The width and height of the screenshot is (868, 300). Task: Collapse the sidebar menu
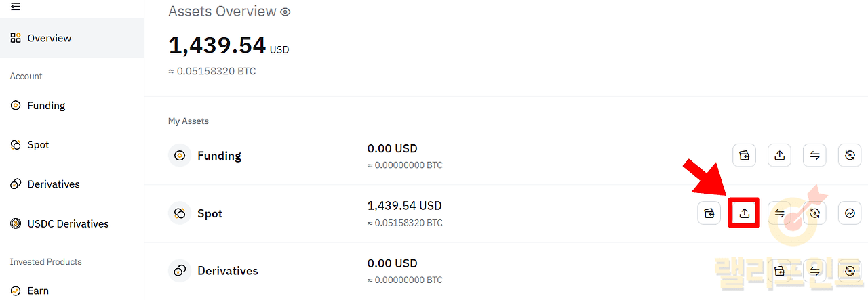click(x=16, y=7)
